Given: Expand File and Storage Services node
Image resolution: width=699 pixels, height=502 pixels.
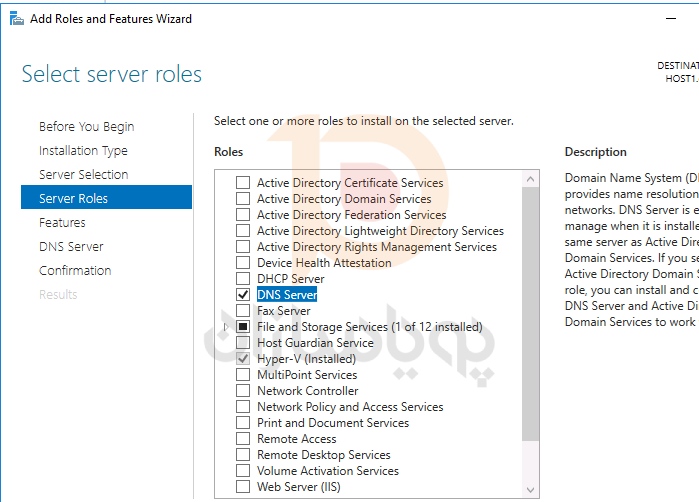Looking at the screenshot, I should [226, 327].
